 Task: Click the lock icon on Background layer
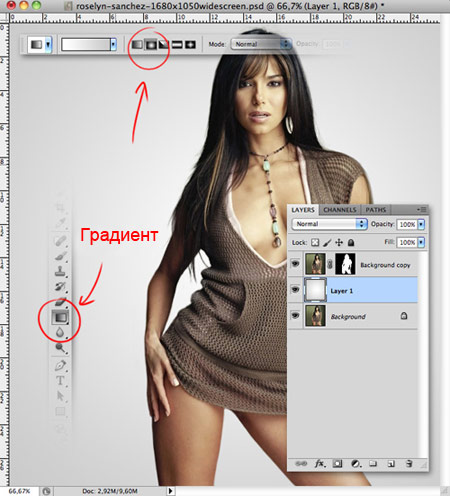(404, 315)
